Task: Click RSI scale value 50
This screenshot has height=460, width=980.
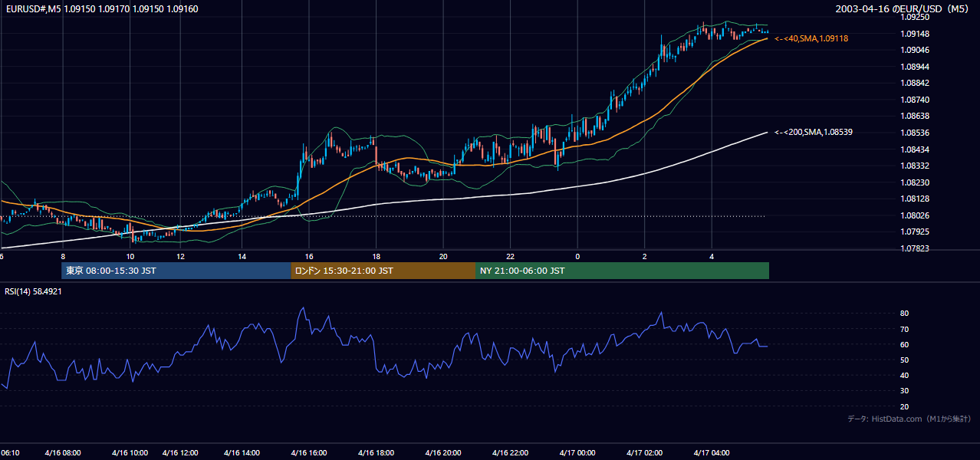Action: [x=905, y=360]
